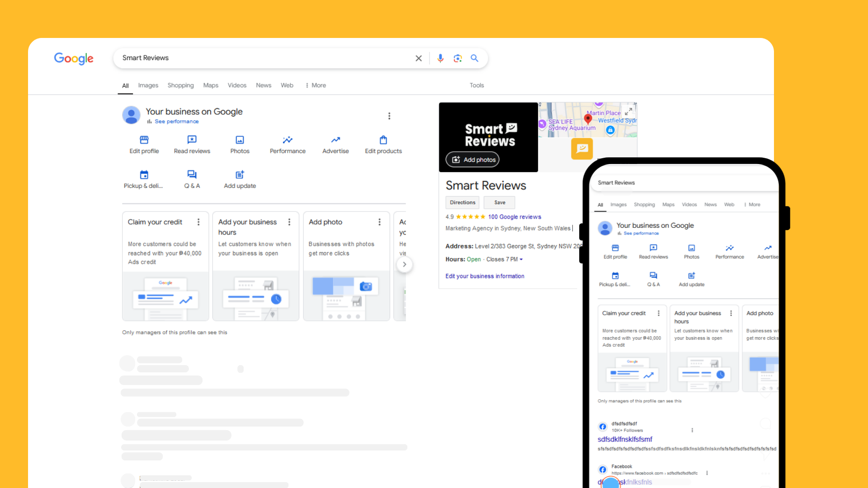
Task: Switch to the Maps tab
Action: click(x=210, y=85)
